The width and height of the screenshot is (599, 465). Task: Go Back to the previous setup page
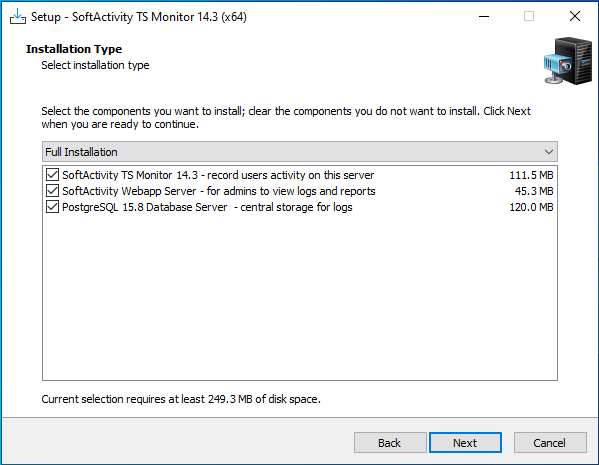pos(390,442)
